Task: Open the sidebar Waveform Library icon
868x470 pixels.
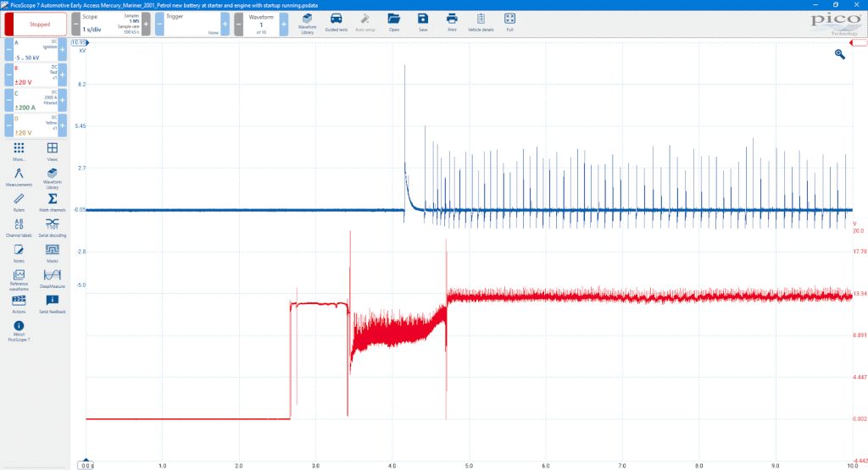Action: pyautogui.click(x=52, y=178)
